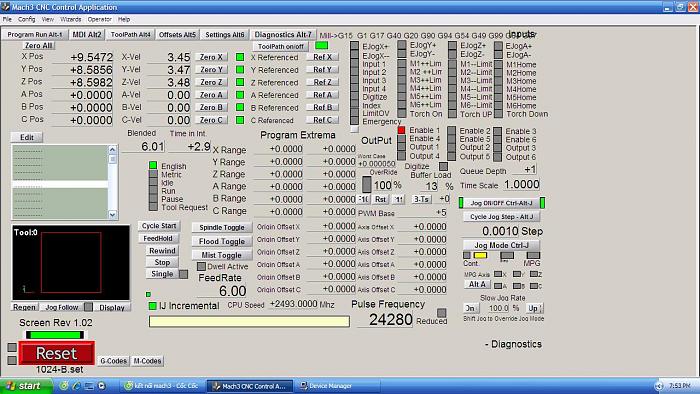Toggle mist coolant with Mist Toggle
700x394 pixels.
point(222,255)
